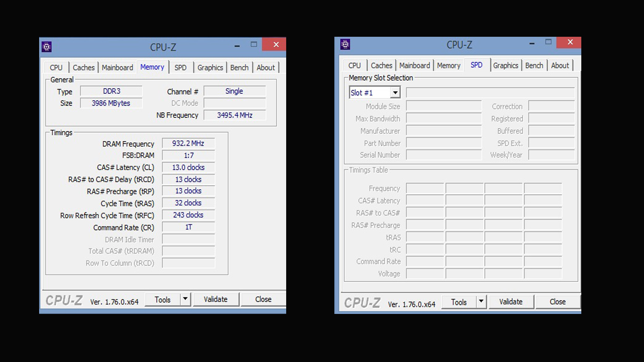Image resolution: width=644 pixels, height=362 pixels.
Task: Click the "DRAM Frequency" label text
Action: 128,144
